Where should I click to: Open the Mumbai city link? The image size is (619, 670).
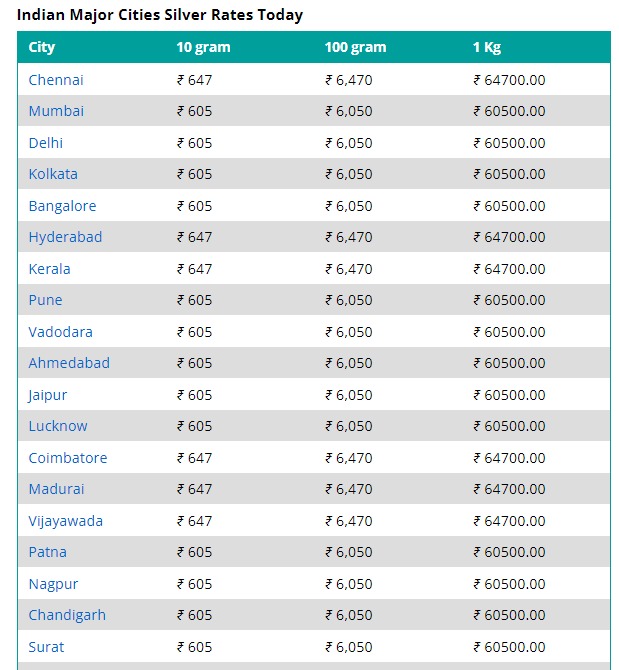pyautogui.click(x=56, y=111)
